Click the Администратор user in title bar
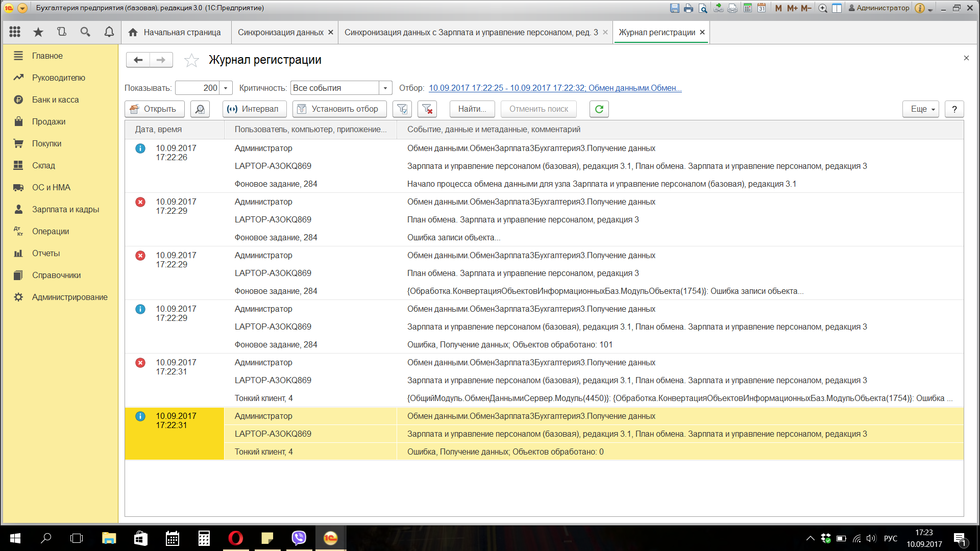980x551 pixels. coord(879,8)
